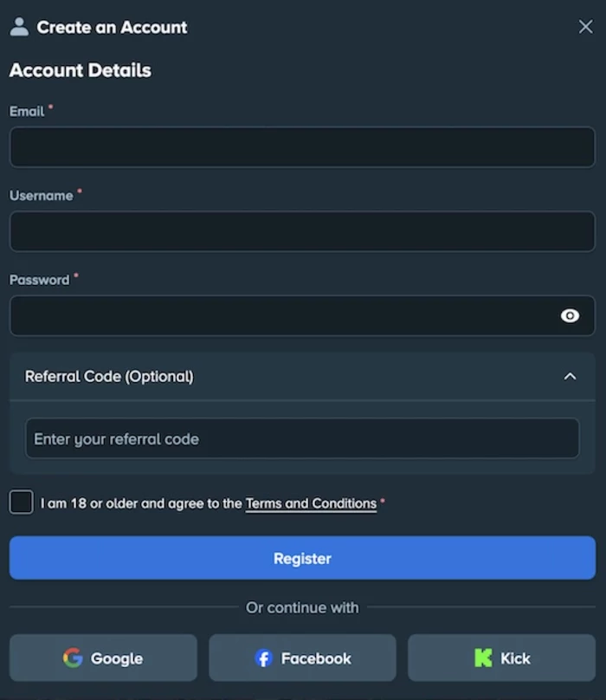This screenshot has height=700, width=606.
Task: Show password using the eye icon
Action: click(570, 316)
